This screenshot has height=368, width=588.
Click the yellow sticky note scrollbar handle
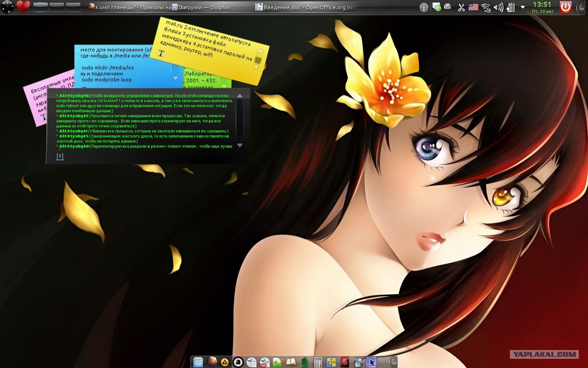point(258,60)
